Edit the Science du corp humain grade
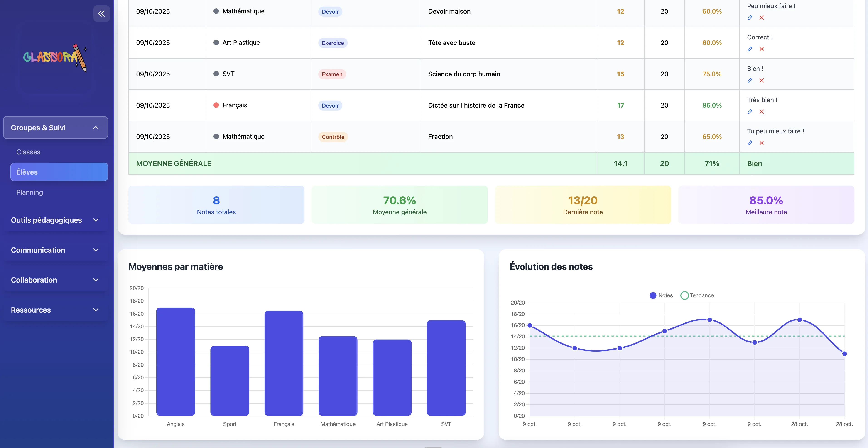868x448 pixels. [750, 81]
